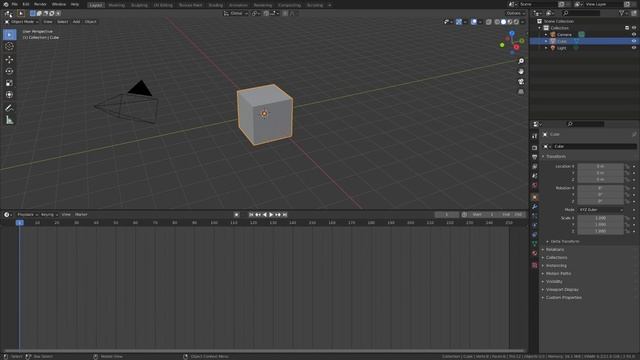Image resolution: width=640 pixels, height=360 pixels.
Task: Open the Global transform orientation dropdown
Action: pyautogui.click(x=236, y=13)
